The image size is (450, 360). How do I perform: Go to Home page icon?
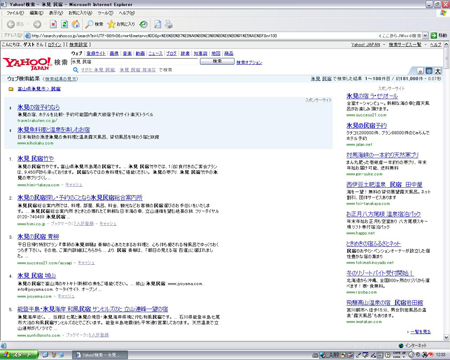76,24
